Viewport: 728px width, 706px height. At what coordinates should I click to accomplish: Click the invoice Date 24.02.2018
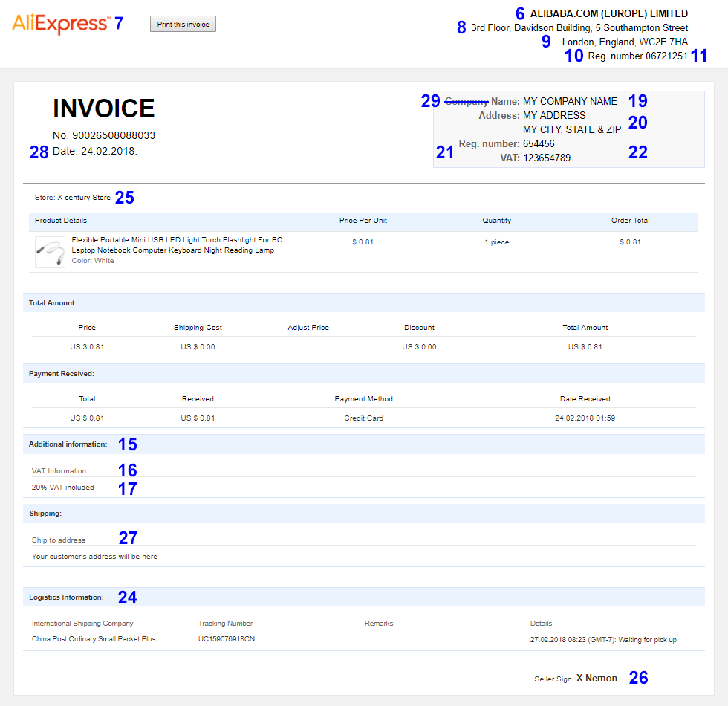(x=95, y=152)
